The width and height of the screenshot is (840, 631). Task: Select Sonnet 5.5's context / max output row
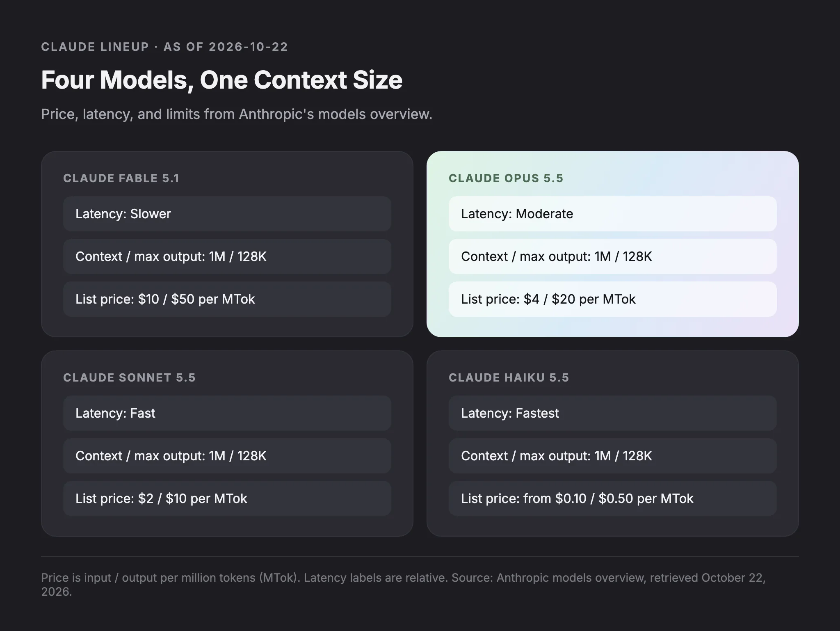pos(227,456)
